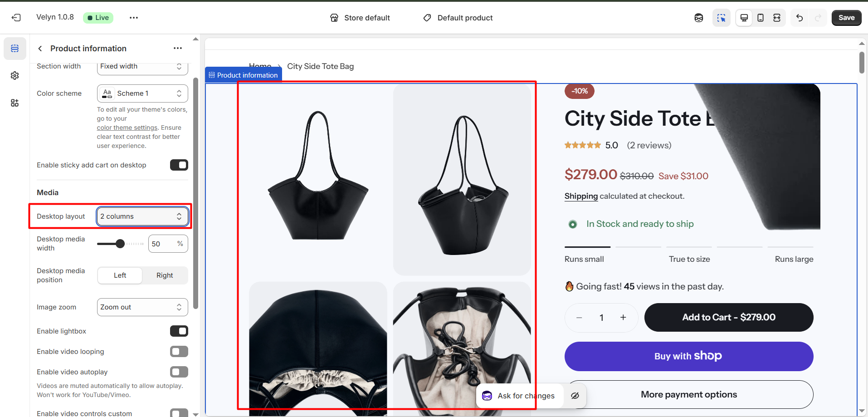Open the app embeds icon
The height and width of the screenshot is (417, 868).
pyautogui.click(x=15, y=103)
